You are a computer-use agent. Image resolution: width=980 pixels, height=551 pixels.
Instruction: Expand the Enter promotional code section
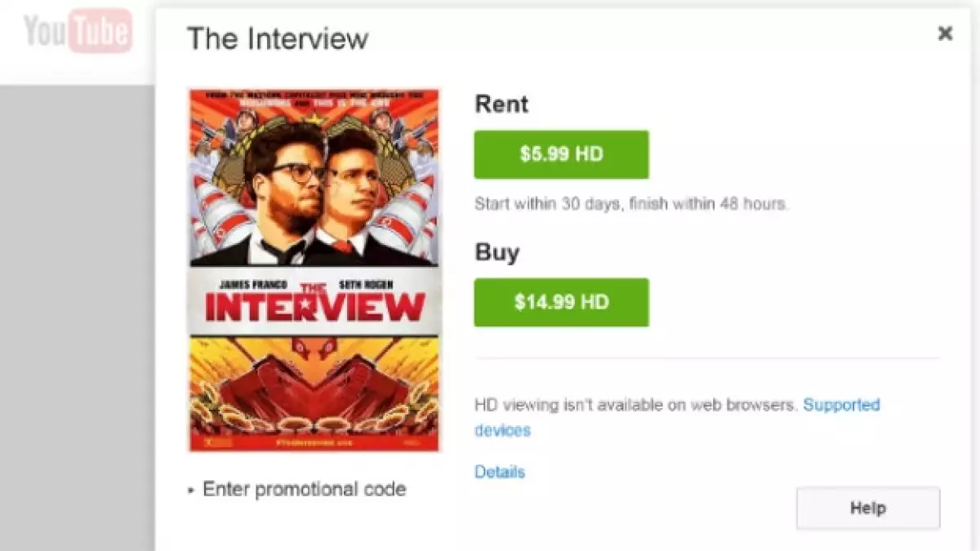pyautogui.click(x=304, y=490)
